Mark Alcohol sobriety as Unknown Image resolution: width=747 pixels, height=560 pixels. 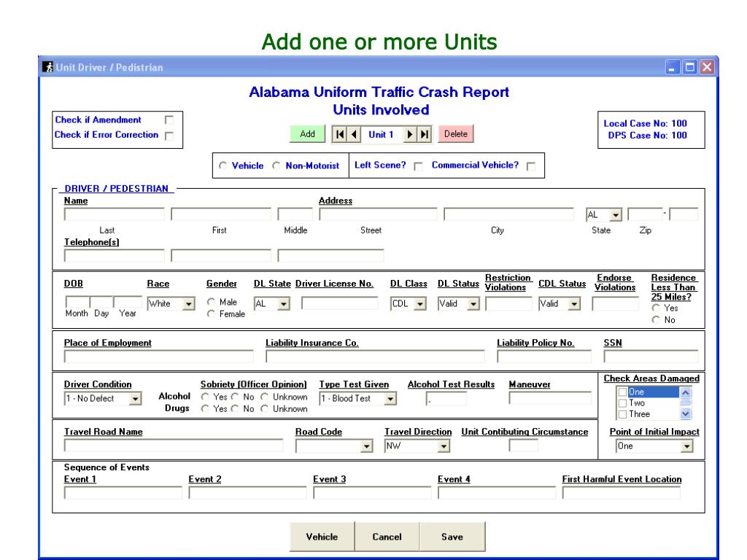264,397
